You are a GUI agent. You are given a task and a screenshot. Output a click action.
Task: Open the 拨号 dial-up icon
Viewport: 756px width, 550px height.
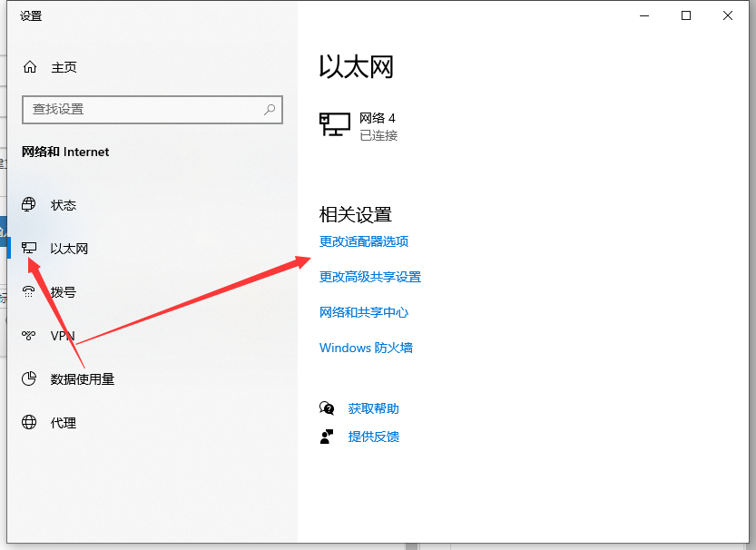point(30,292)
